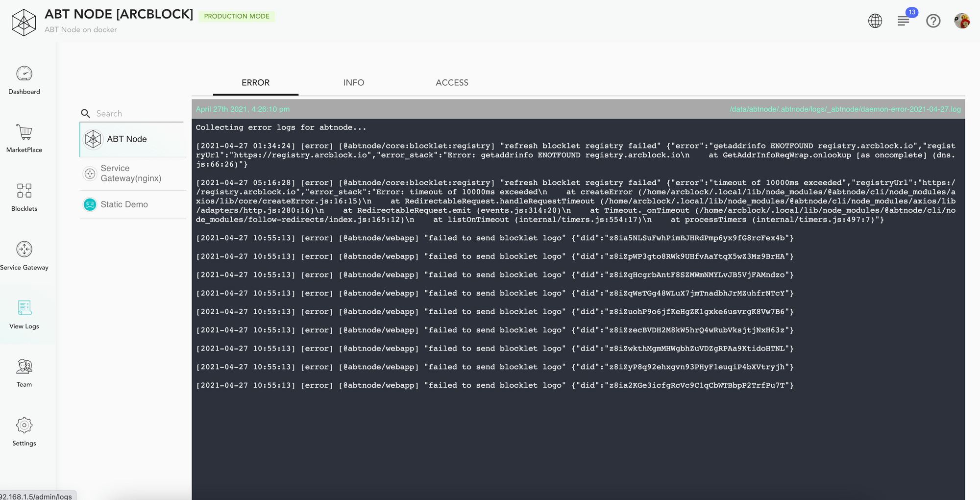This screenshot has width=980, height=500.
Task: Select the View Logs sidebar icon
Action: click(24, 308)
